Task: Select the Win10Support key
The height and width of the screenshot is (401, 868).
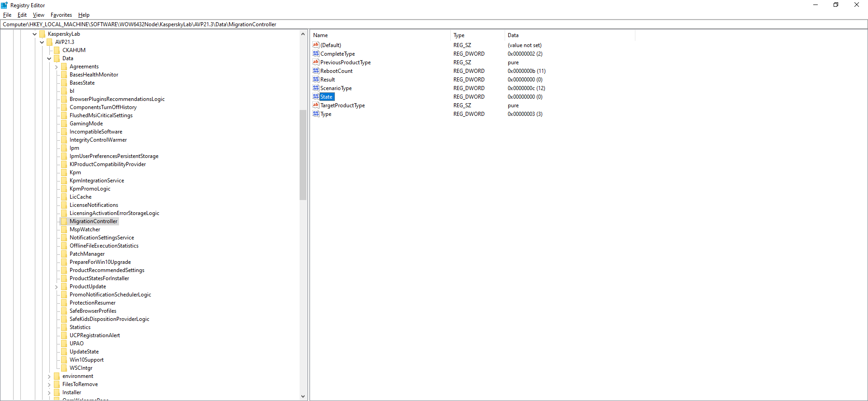Action: pos(86,360)
